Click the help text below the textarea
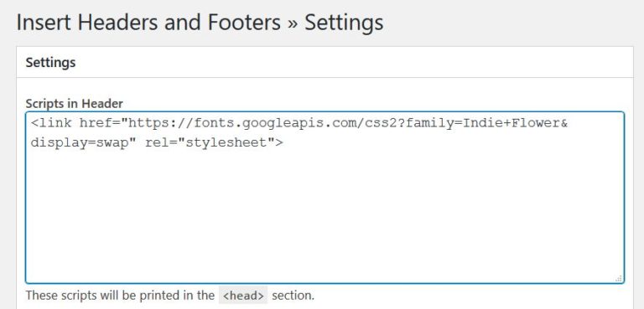Viewport: 644px width, 309px height. click(x=169, y=296)
